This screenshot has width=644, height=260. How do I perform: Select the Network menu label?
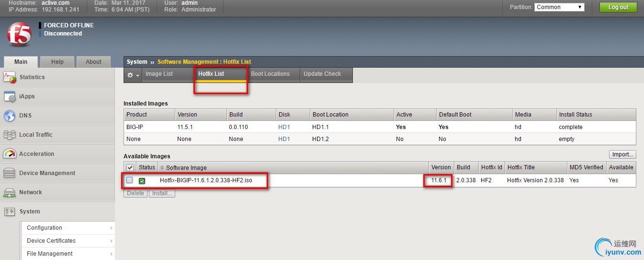coord(31,192)
